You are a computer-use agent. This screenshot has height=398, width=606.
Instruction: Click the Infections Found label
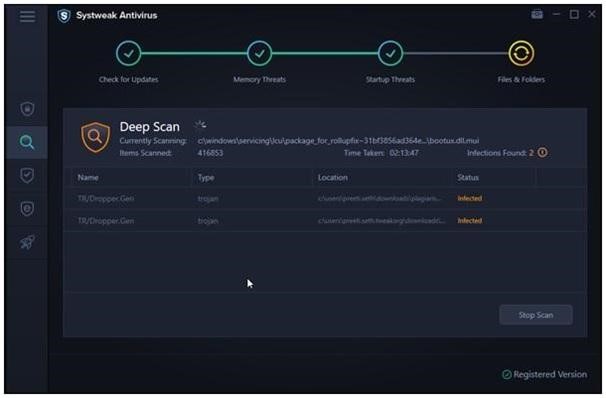pyautogui.click(x=497, y=153)
